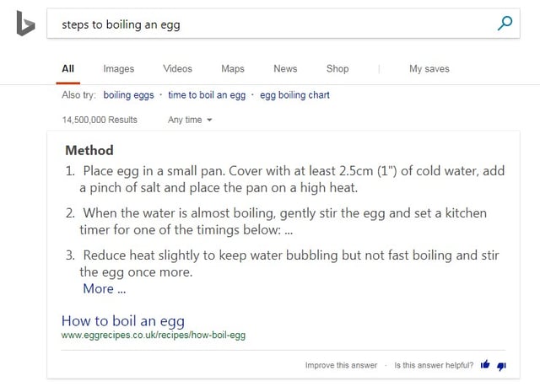Select the News tab

[x=285, y=68]
